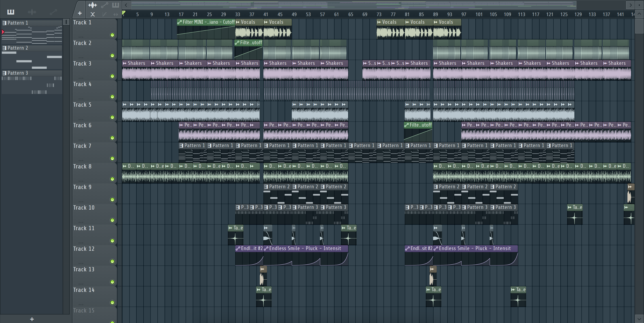Mute Track 5 using its green LED

point(112,117)
